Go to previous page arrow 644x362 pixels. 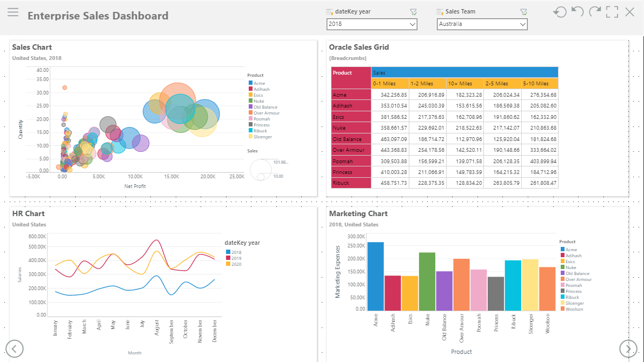15,349
